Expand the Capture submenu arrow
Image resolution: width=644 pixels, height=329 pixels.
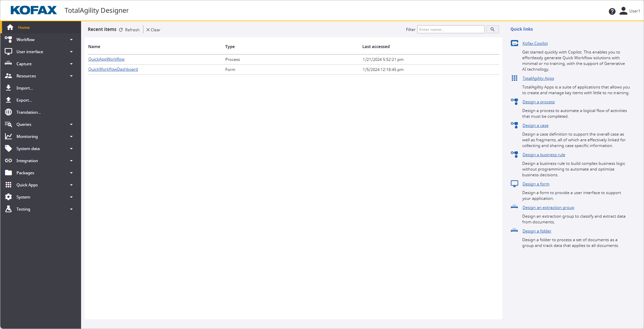click(71, 64)
